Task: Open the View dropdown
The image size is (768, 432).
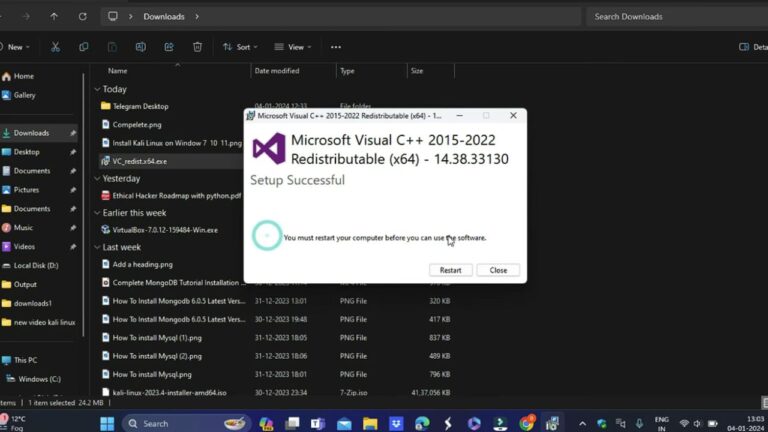Action: click(x=293, y=47)
